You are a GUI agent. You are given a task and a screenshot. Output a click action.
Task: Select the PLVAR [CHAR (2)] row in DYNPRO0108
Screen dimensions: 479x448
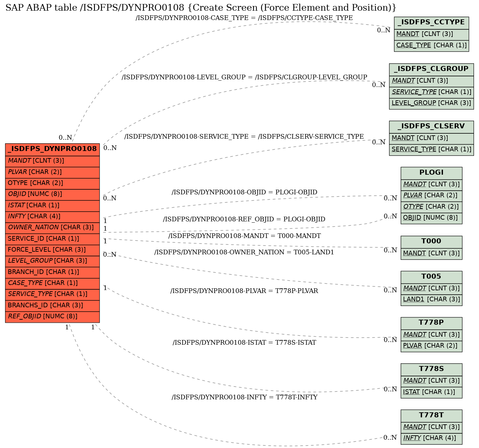(52, 172)
